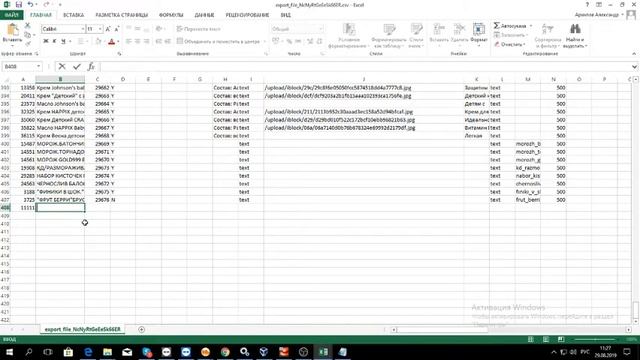Toggle italic (К) formatting
Viewport: 640px width, 360px height.
[54, 41]
